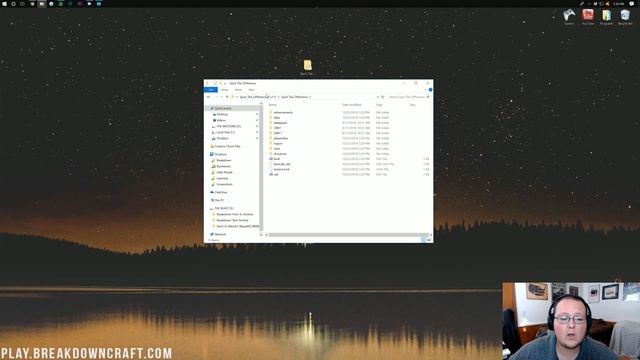Image resolution: width=640 pixels, height=360 pixels.
Task: Open THE BEAST (E:) drive
Action: point(224,208)
